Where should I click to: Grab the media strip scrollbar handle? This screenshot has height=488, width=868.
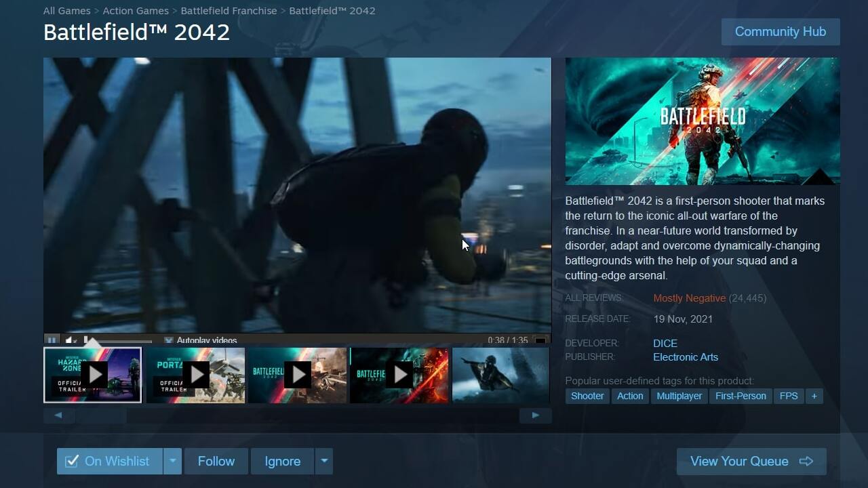(x=101, y=415)
